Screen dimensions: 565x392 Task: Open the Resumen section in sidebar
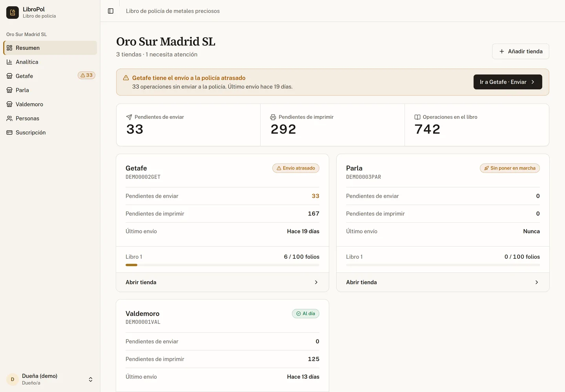[x=50, y=48]
